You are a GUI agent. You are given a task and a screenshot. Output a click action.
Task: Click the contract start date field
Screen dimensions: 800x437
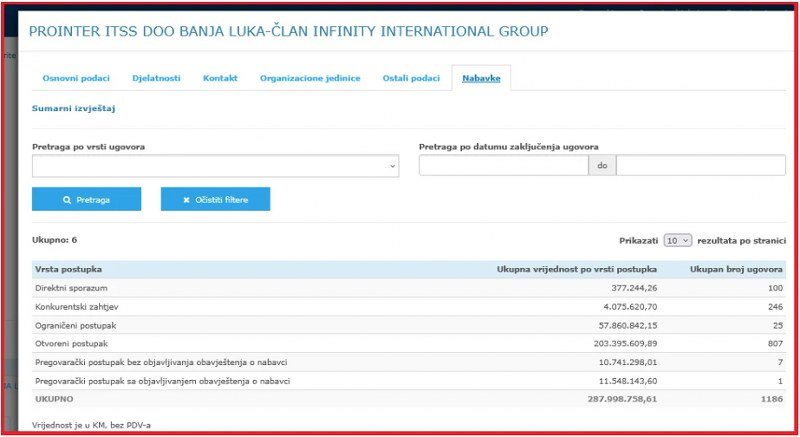click(503, 166)
